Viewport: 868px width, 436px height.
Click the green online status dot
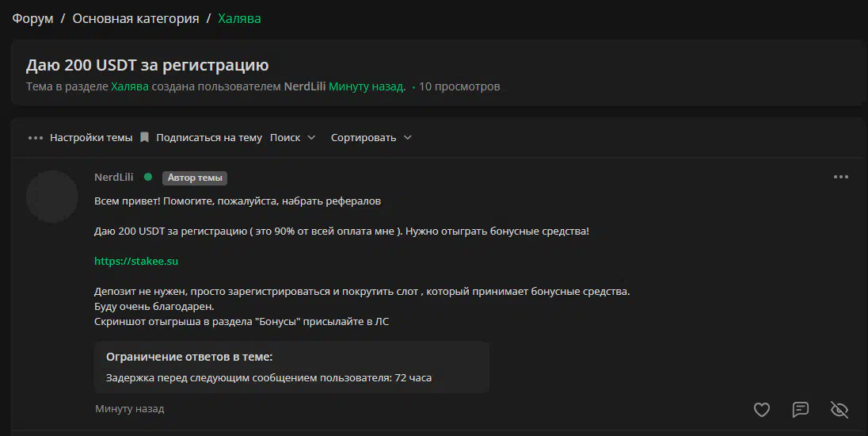click(148, 177)
